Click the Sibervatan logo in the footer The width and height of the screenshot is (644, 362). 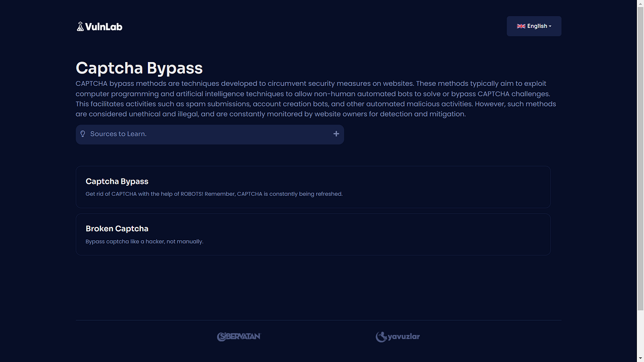coord(239,336)
